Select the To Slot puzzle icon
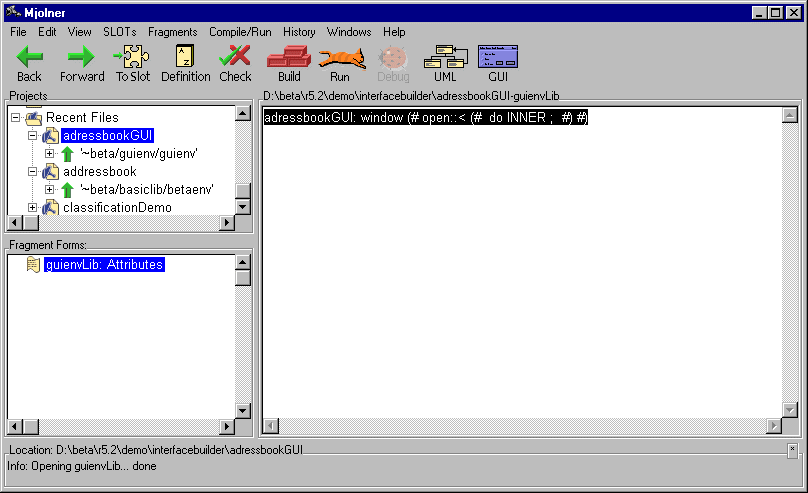The image size is (808, 493). pyautogui.click(x=132, y=58)
